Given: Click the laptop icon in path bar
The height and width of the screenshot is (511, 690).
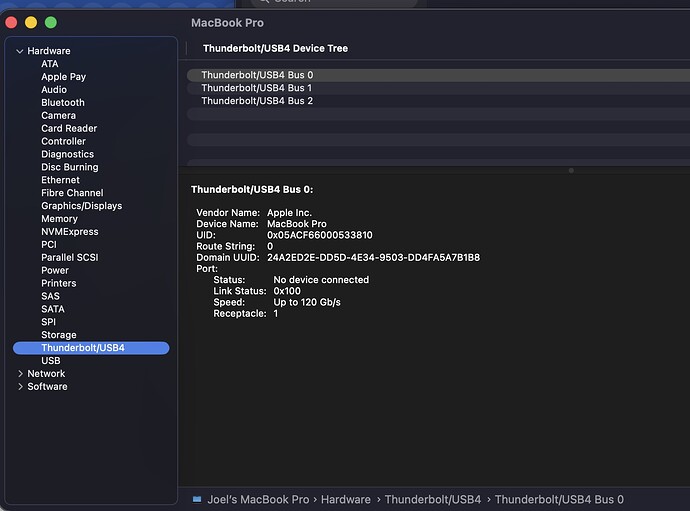Looking at the screenshot, I should (x=197, y=499).
